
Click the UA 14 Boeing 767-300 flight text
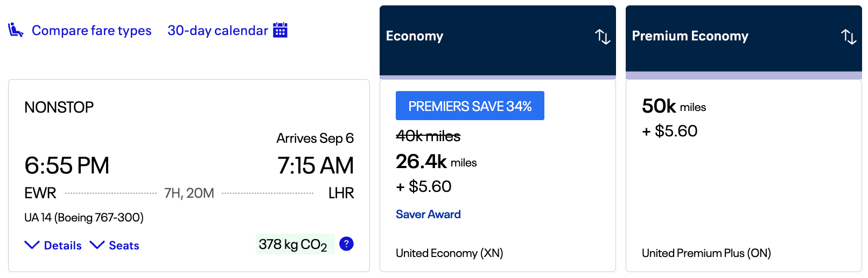click(x=84, y=218)
